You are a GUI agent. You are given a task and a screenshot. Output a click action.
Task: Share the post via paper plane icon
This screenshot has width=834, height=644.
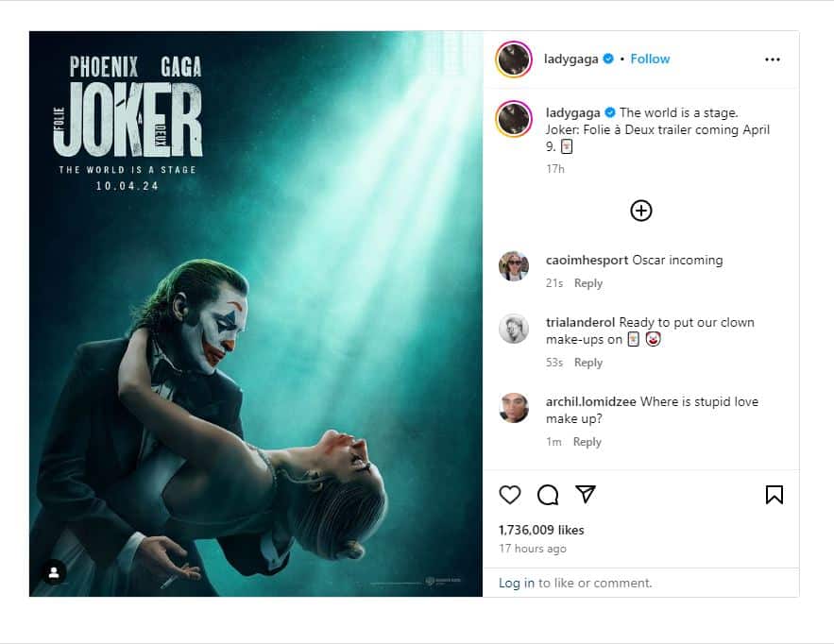(x=586, y=495)
